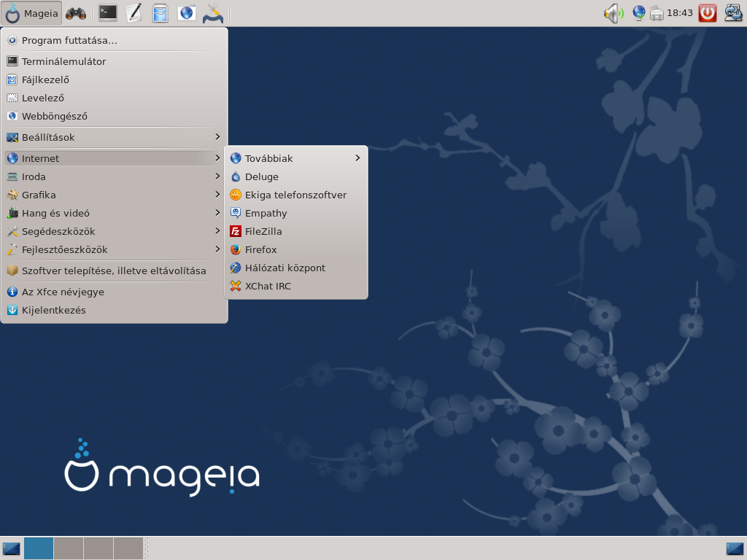Open the Mageia Control Center panel icon

pos(213,13)
